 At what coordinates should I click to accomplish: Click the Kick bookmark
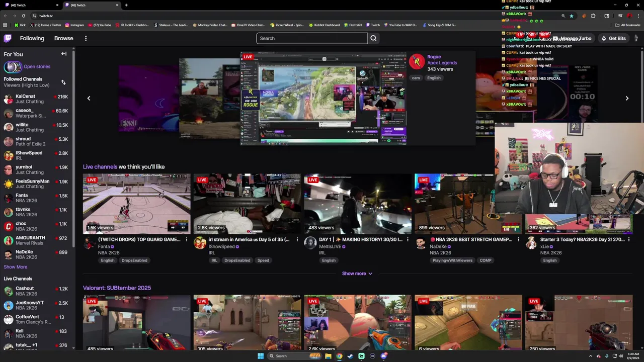[x=20, y=25]
